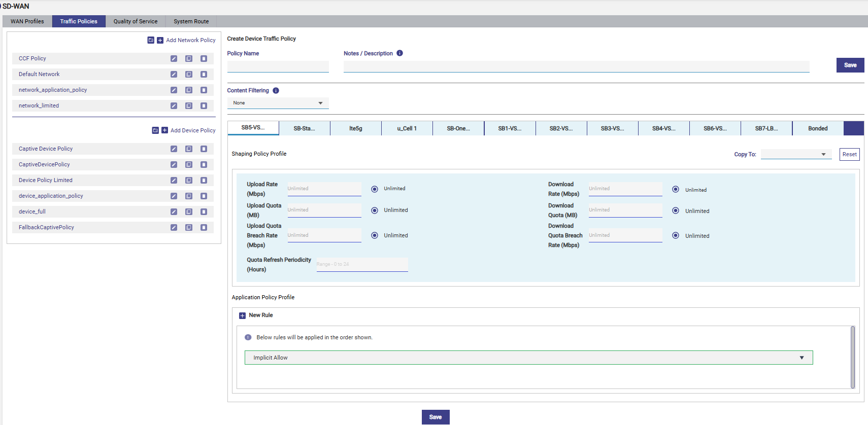Select Unlimited radio for Upload Quota Breach Rate
868x425 pixels.
[375, 236]
